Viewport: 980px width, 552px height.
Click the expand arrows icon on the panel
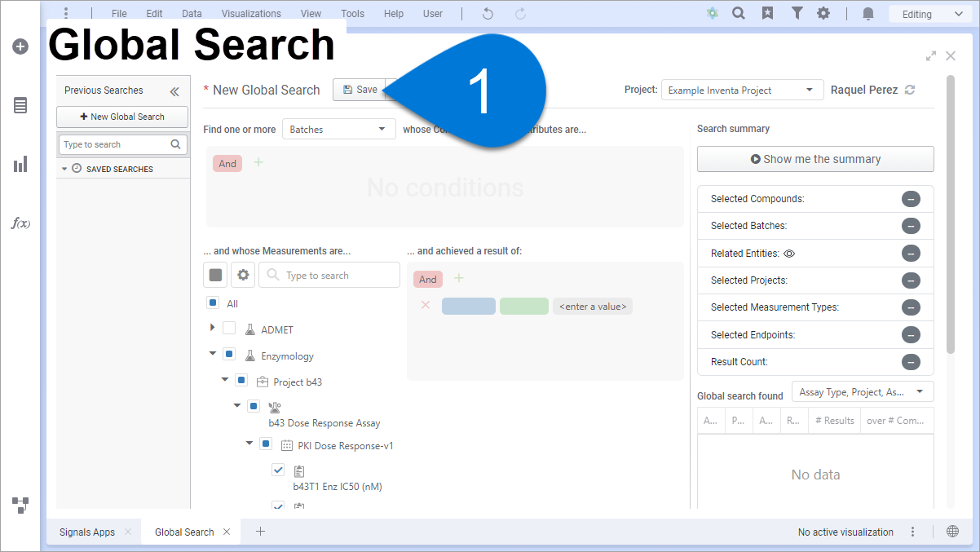pyautogui.click(x=931, y=56)
